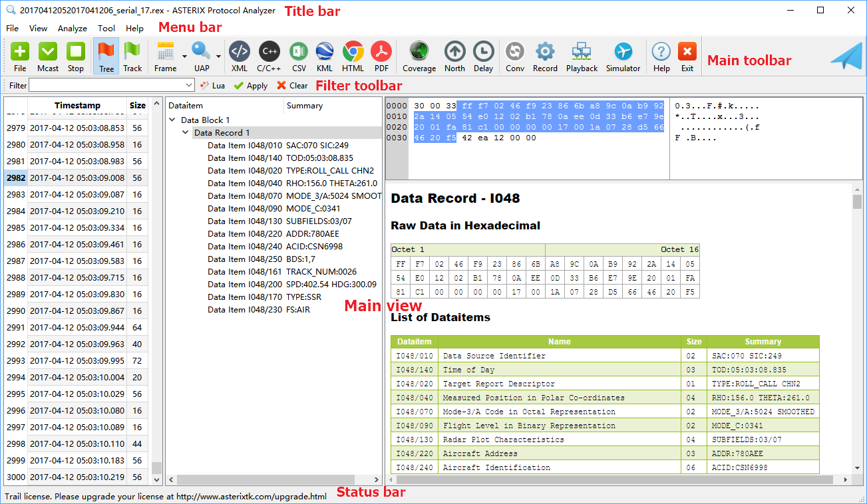
Task: Click Time of Day table row
Action: click(605, 370)
